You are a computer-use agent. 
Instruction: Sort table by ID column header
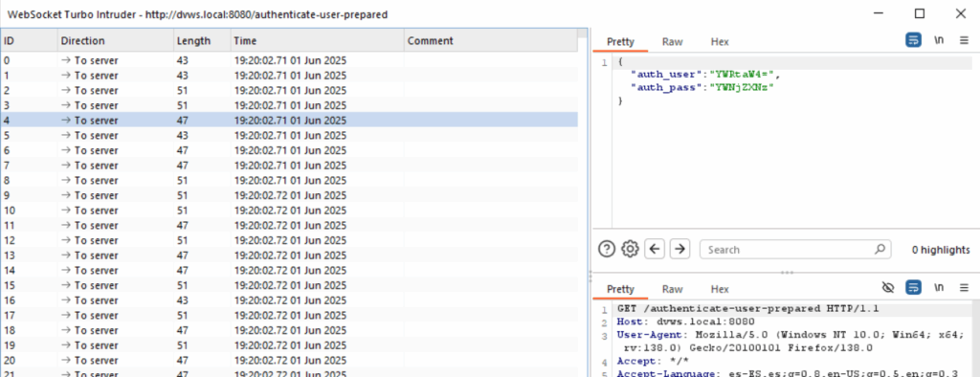coord(29,40)
